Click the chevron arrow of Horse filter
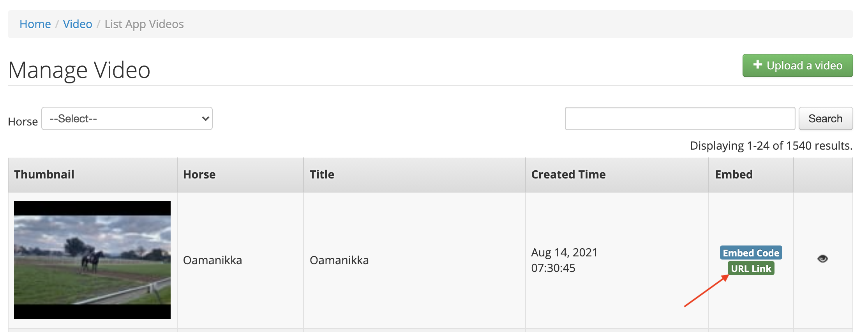The height and width of the screenshot is (332, 868). point(205,118)
